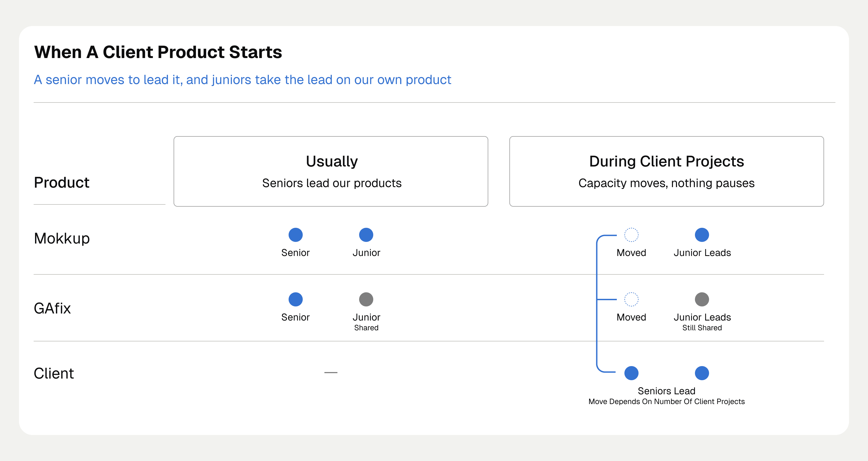
Task: Click the "Mokkup" row label
Action: coord(62,239)
